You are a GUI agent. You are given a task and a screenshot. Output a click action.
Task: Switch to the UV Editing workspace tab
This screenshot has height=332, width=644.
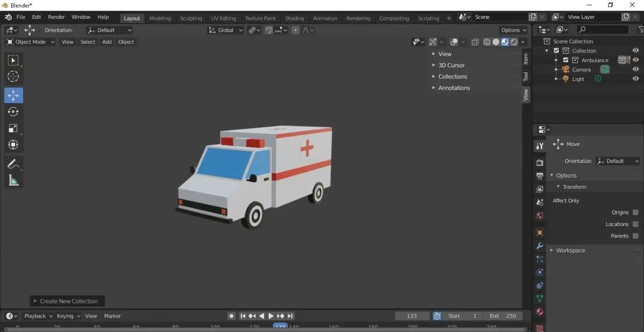pyautogui.click(x=223, y=18)
